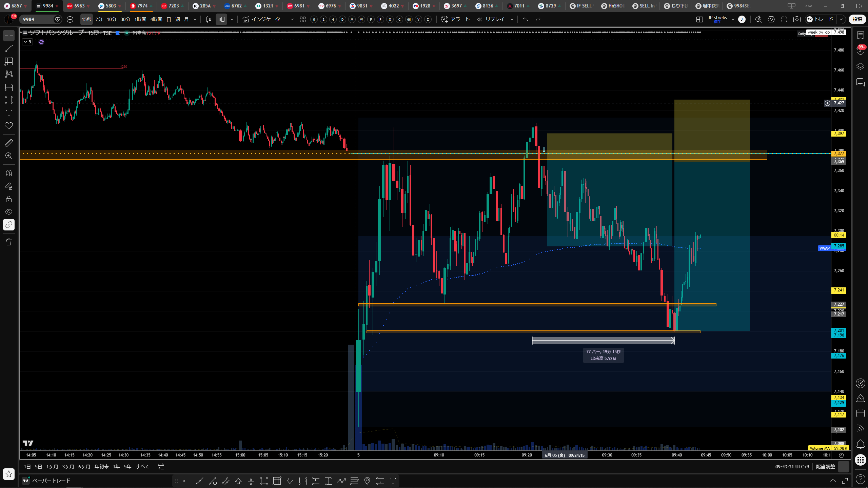Toggle magnet mode for drawings
The height and width of the screenshot is (488, 868).
[9, 173]
